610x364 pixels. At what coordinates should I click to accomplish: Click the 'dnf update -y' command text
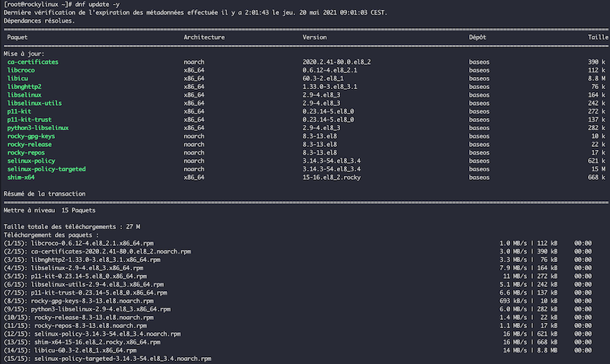coord(98,5)
